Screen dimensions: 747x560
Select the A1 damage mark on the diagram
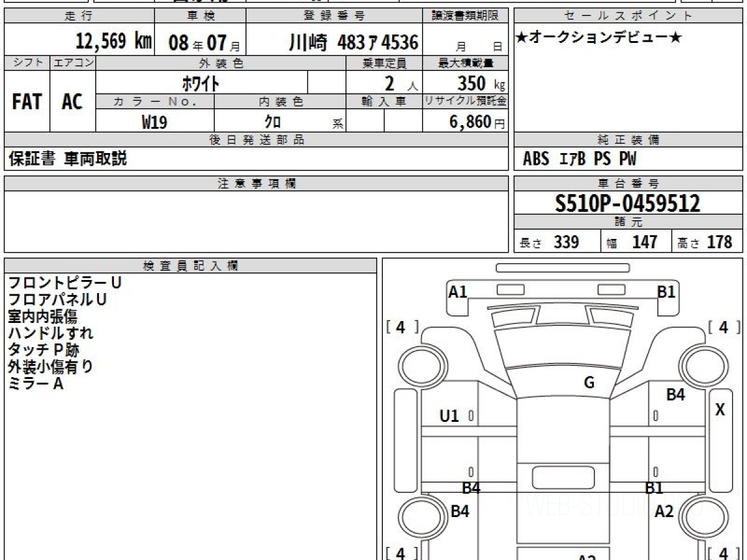click(458, 291)
